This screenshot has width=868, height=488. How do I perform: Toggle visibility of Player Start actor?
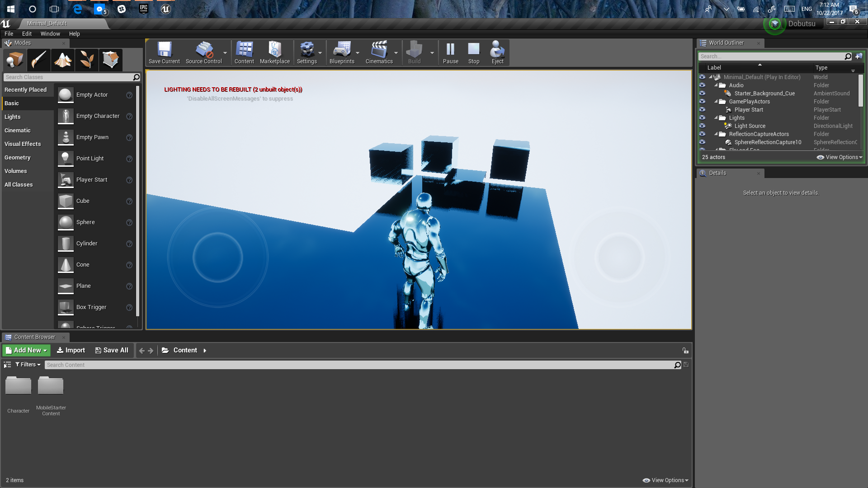[x=702, y=110]
